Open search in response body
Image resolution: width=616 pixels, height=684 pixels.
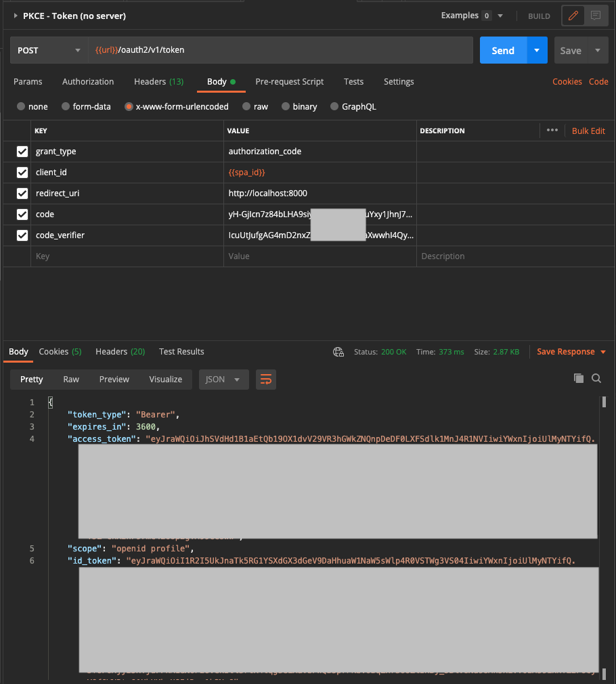coord(596,378)
